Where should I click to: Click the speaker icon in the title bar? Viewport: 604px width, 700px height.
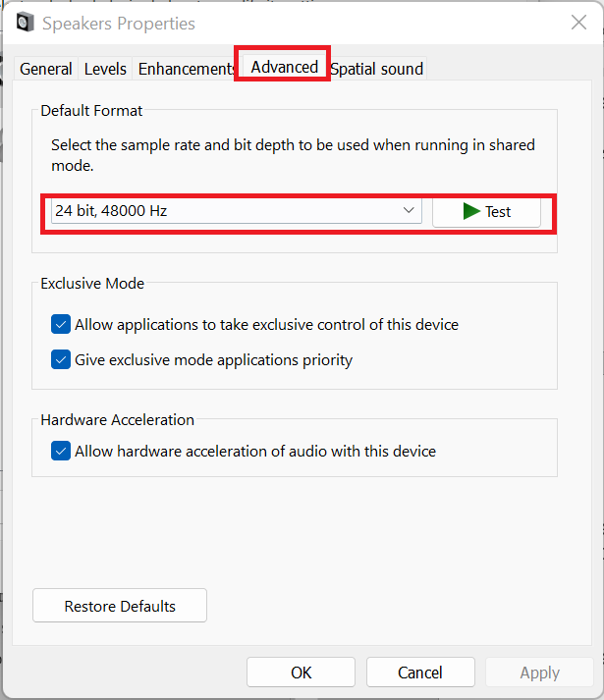coord(26,23)
